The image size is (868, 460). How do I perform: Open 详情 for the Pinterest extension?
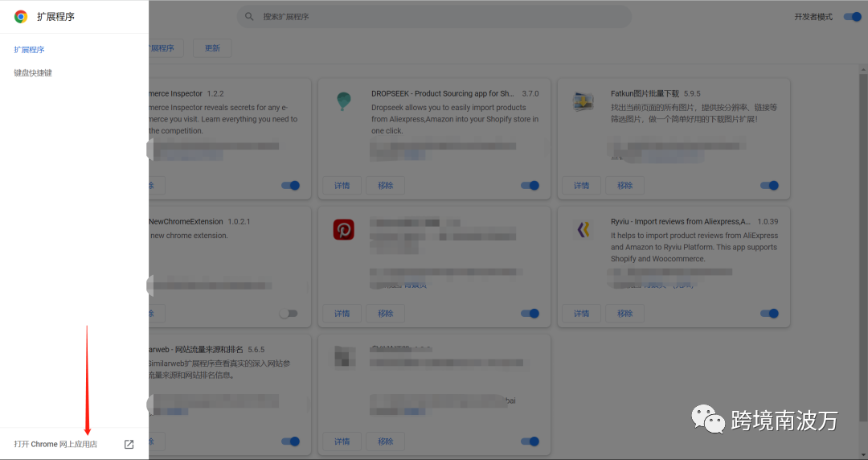(342, 313)
